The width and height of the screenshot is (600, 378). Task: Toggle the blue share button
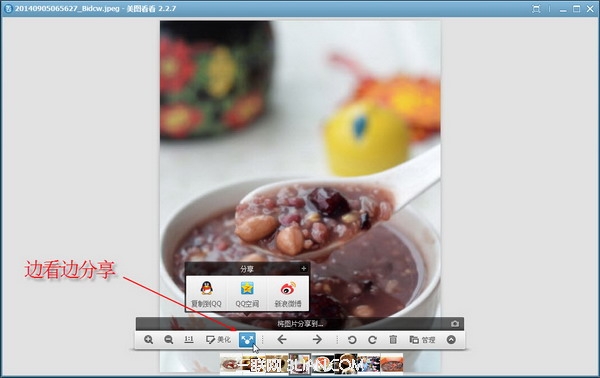[x=247, y=339]
